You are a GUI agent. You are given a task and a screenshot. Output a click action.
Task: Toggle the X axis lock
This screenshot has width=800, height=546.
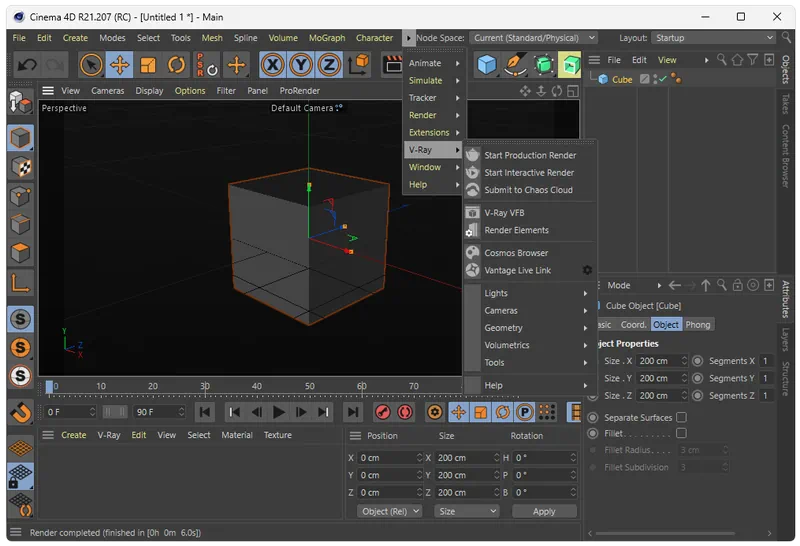pos(272,65)
